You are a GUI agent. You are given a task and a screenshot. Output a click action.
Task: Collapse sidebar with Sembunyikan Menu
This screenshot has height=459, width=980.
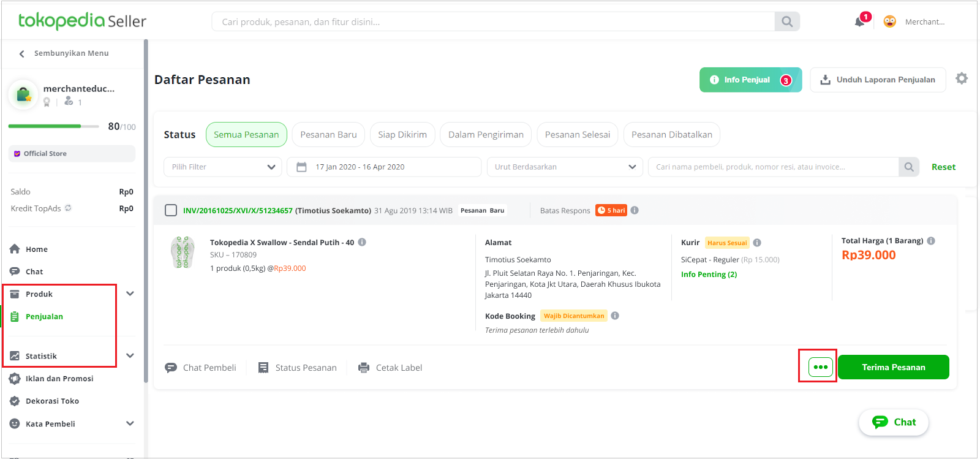pos(64,53)
